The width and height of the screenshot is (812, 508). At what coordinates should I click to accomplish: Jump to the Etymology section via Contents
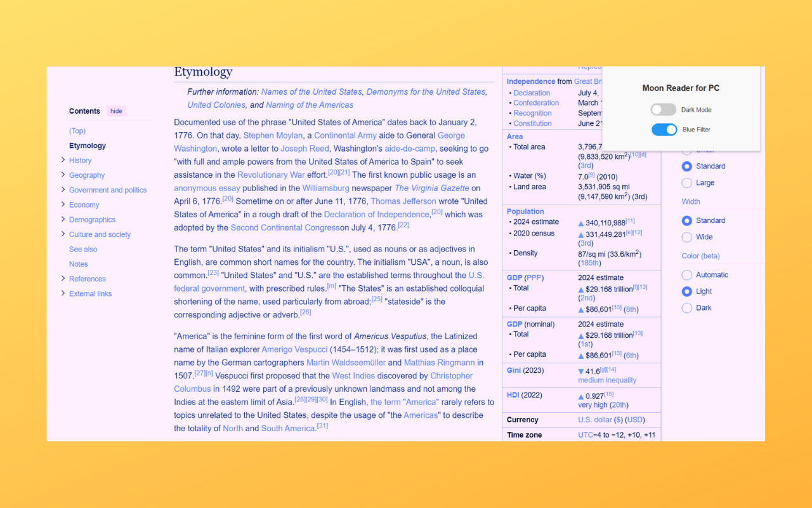(87, 145)
